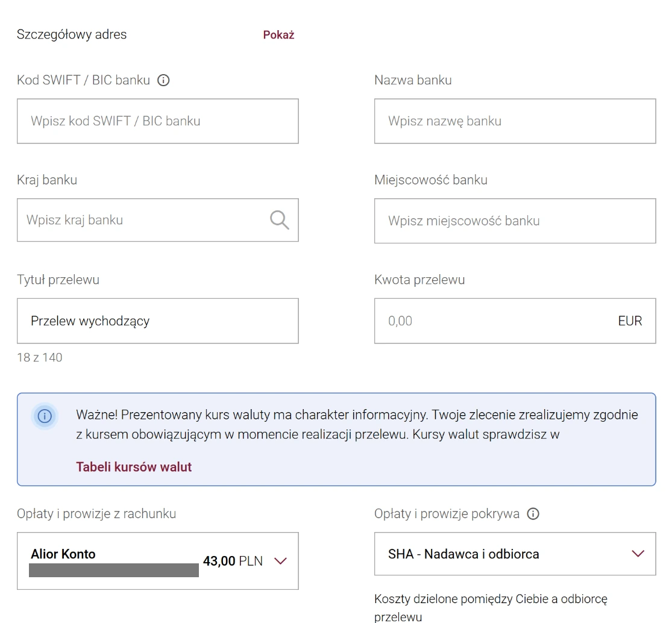Click the SHA - Nadawca i odbiorca text
This screenshot has height=623, width=672.
(x=463, y=554)
